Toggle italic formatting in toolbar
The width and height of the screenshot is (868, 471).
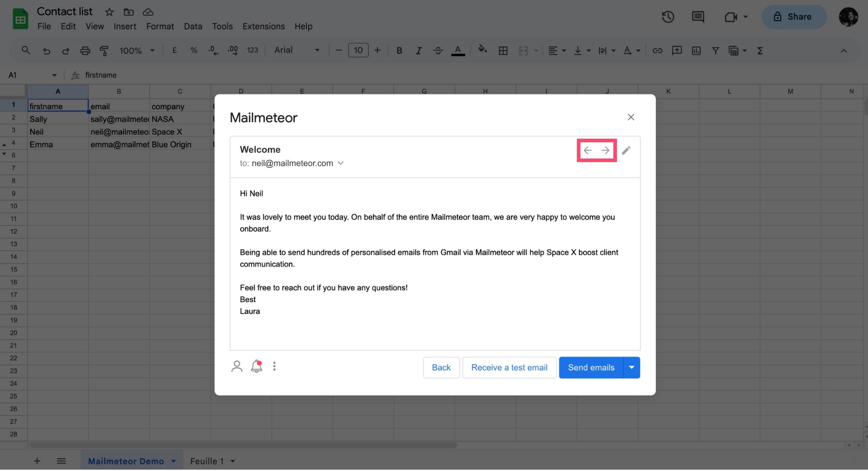[418, 50]
